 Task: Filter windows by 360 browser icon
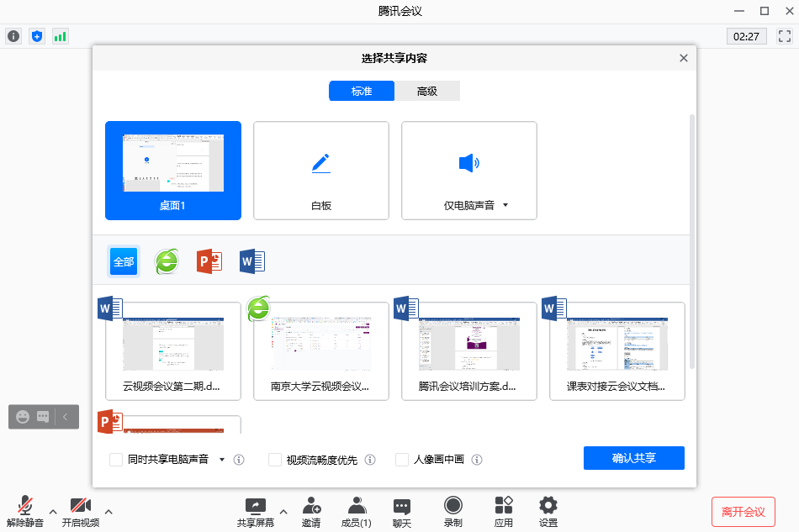[x=167, y=261]
